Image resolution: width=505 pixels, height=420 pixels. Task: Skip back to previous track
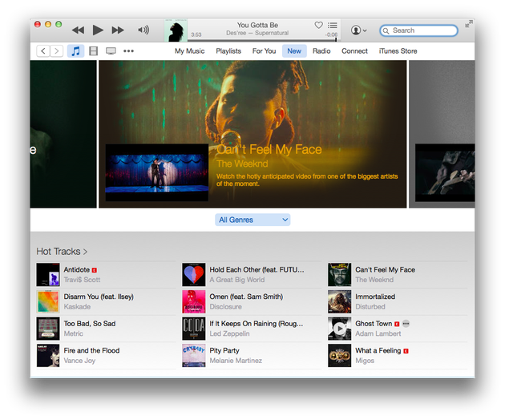coord(78,30)
